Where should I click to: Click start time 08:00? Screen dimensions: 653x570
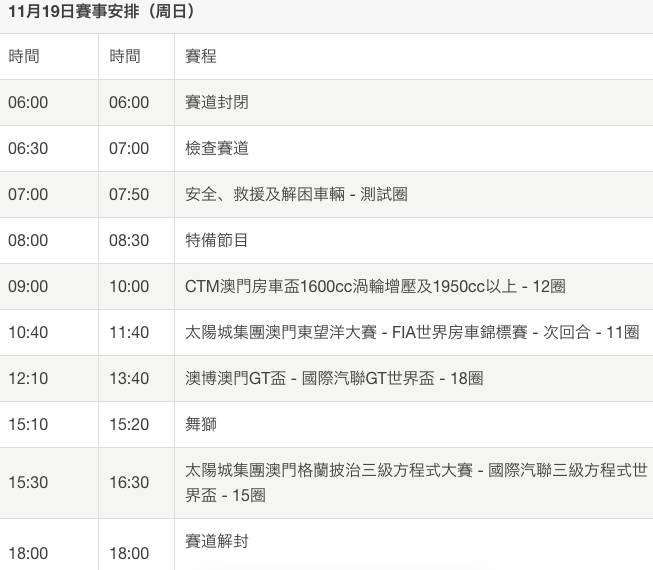(28, 240)
